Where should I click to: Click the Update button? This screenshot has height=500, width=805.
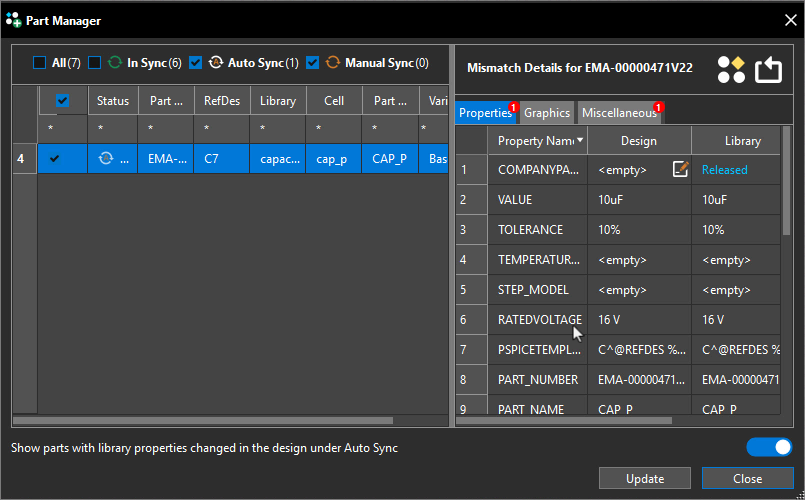(x=645, y=478)
